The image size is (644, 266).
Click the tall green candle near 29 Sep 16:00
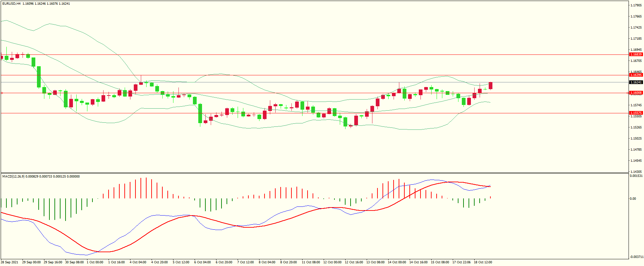click(39, 77)
